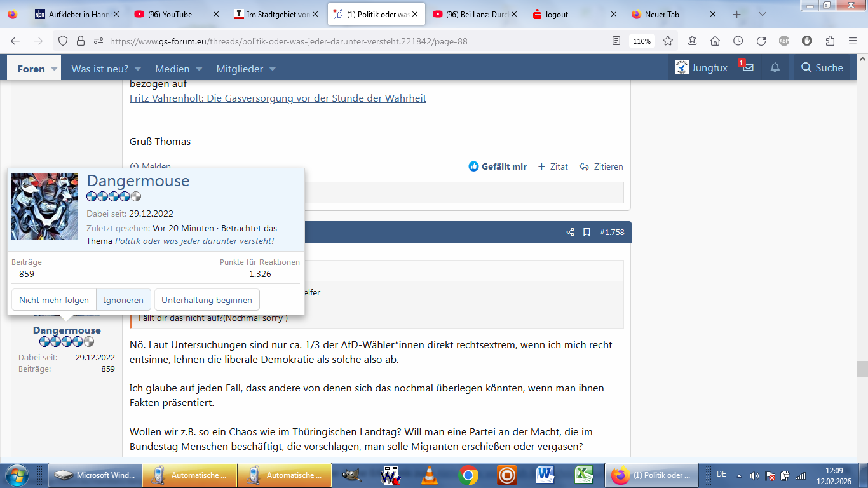This screenshot has height=488, width=868.
Task: Bookmark this page with star icon
Action: click(668, 41)
